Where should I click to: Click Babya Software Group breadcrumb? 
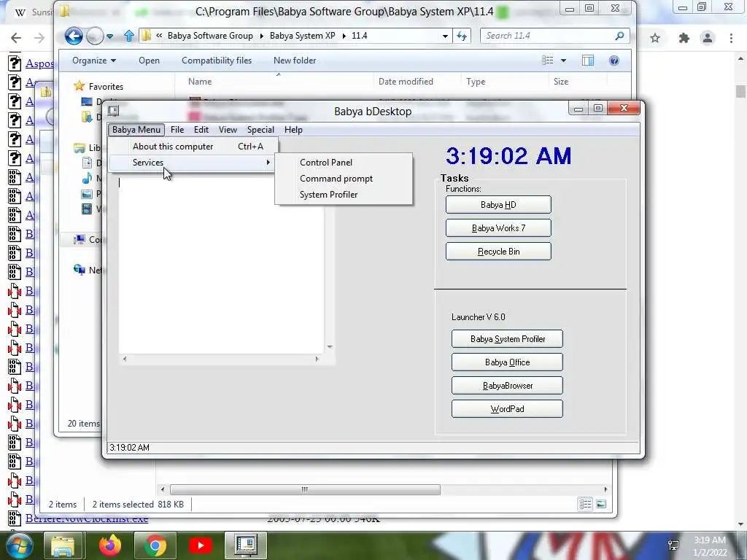[210, 36]
